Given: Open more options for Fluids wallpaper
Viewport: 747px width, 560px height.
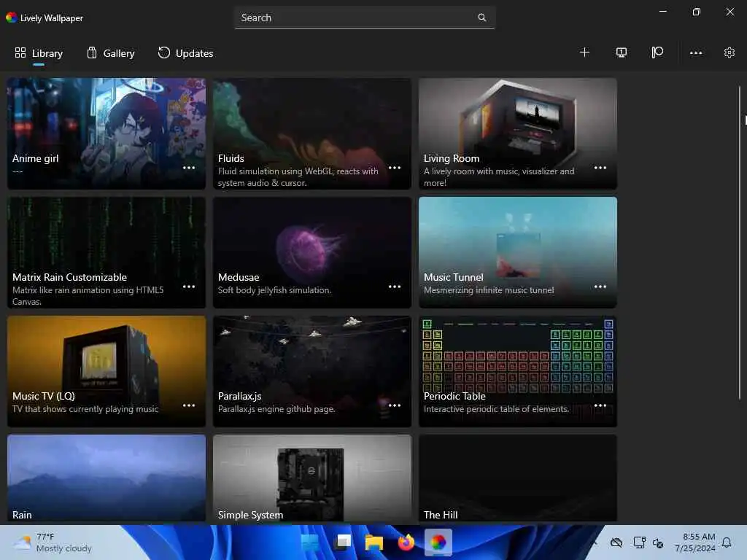Looking at the screenshot, I should coord(395,168).
